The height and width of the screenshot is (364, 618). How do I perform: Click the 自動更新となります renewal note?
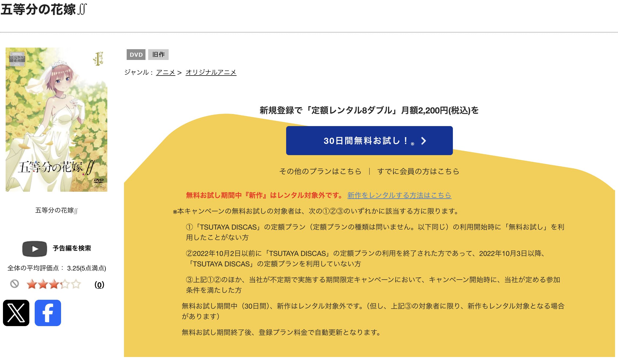[281, 333]
